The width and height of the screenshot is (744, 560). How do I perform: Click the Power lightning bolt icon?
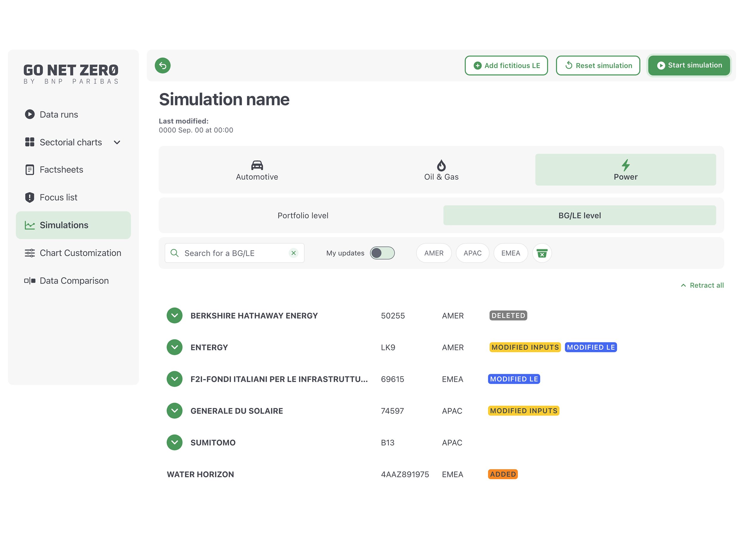click(x=626, y=165)
